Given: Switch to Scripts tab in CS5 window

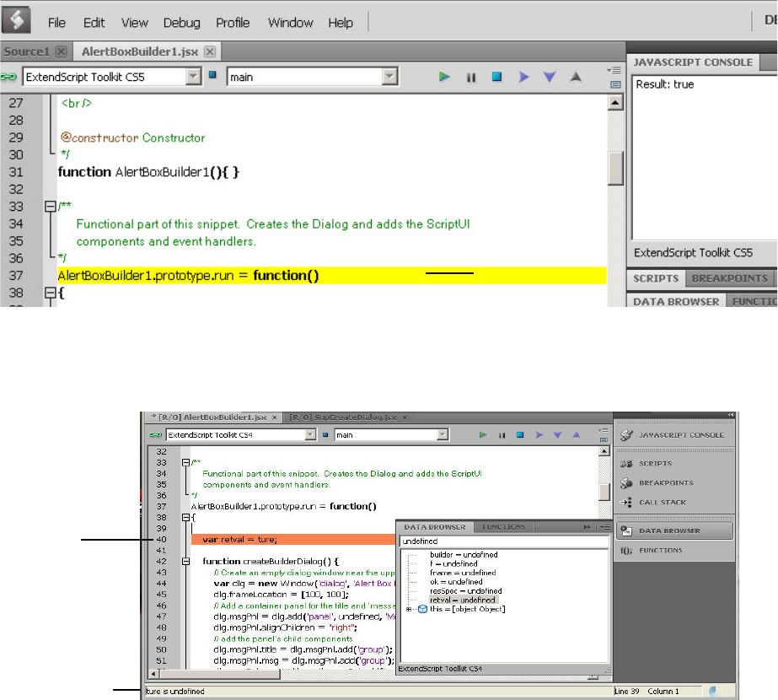Looking at the screenshot, I should (x=656, y=278).
